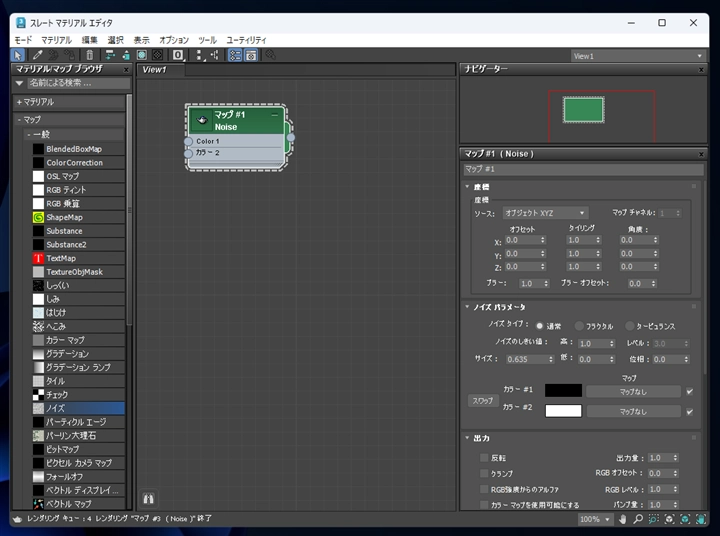Click Hide Unused Nodeslots icon

point(125,55)
